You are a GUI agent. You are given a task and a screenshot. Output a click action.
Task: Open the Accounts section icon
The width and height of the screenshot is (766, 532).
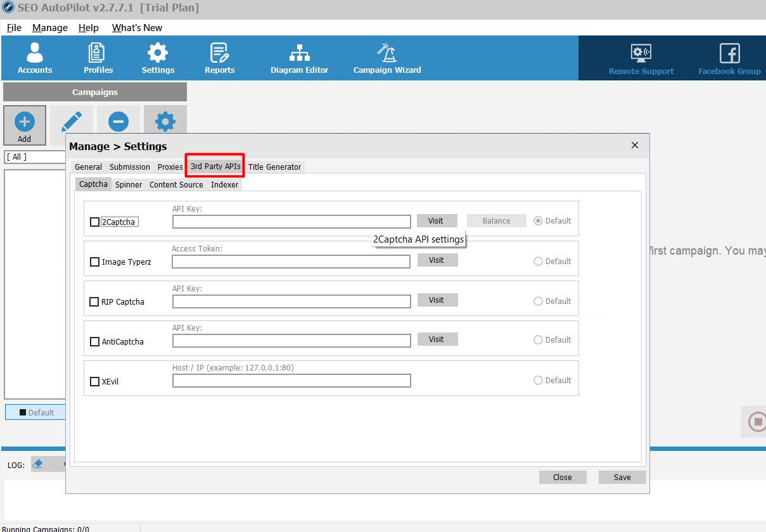(x=35, y=58)
